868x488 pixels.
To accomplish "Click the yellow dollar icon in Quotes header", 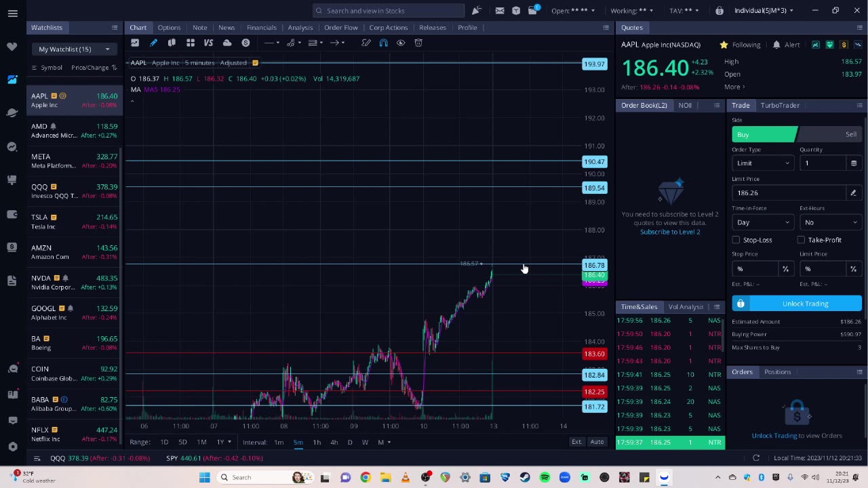I will coord(844,45).
